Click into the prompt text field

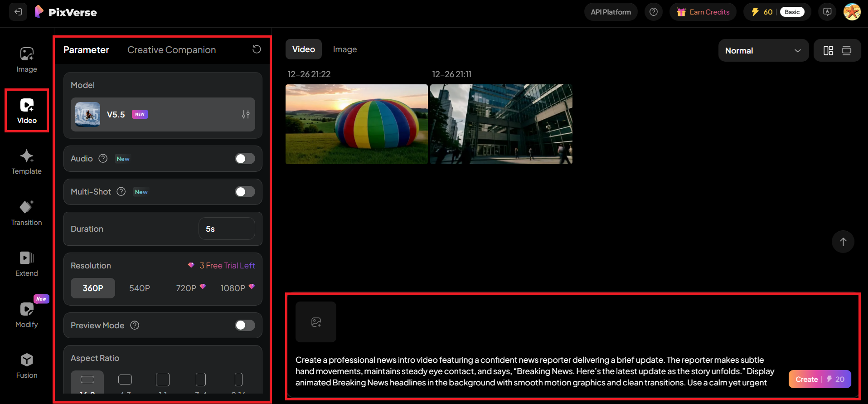[535, 371]
